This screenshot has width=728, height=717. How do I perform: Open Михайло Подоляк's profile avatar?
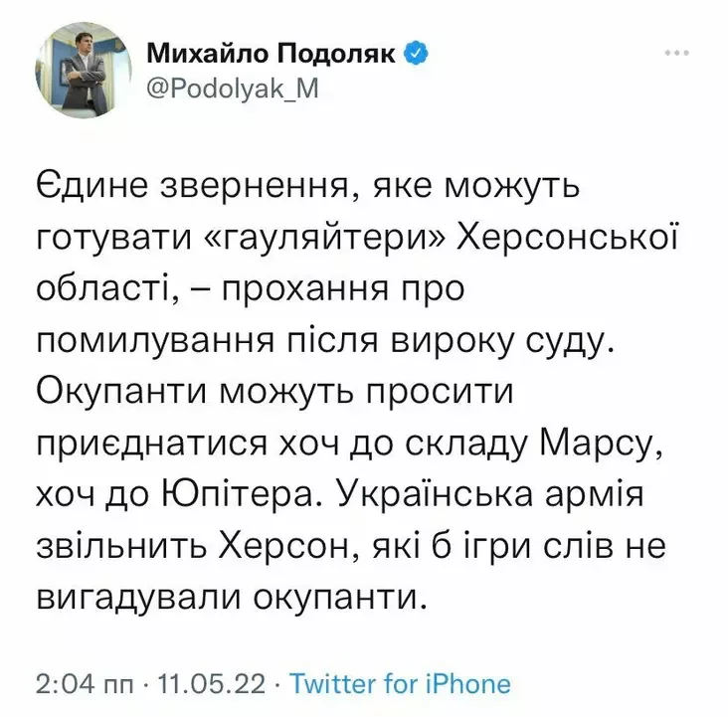pyautogui.click(x=84, y=71)
